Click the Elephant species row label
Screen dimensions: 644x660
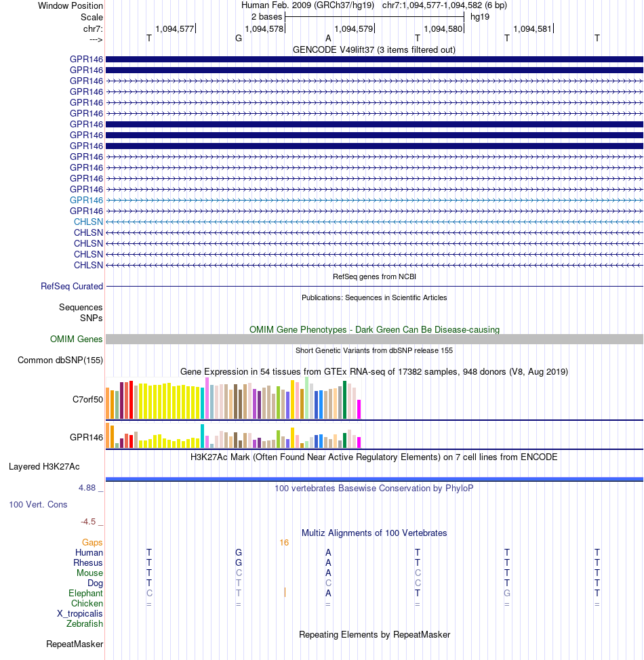point(85,593)
